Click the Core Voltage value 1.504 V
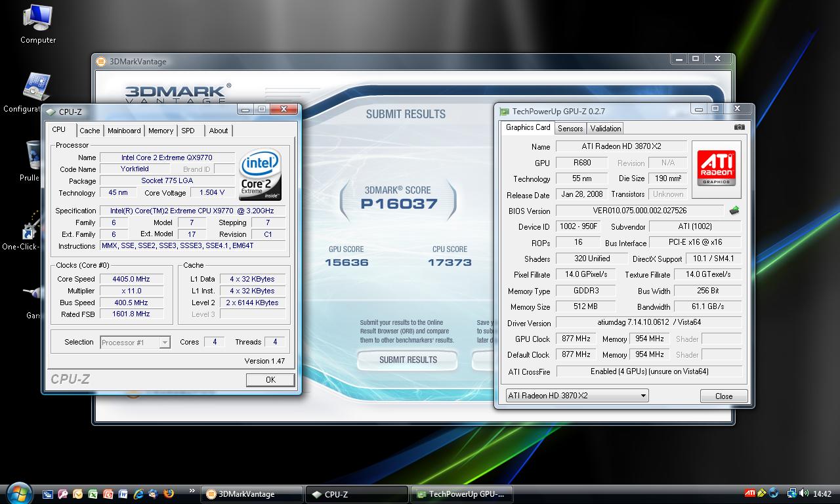 click(212, 192)
